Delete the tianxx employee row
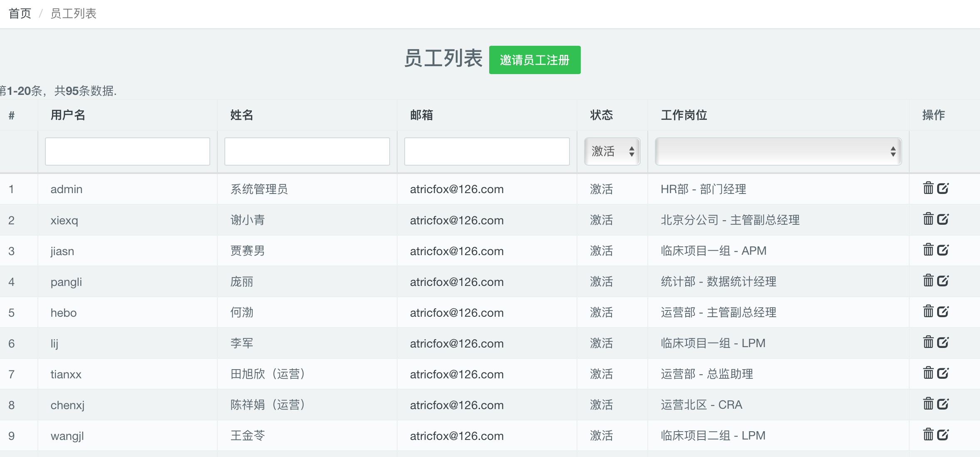 (928, 373)
